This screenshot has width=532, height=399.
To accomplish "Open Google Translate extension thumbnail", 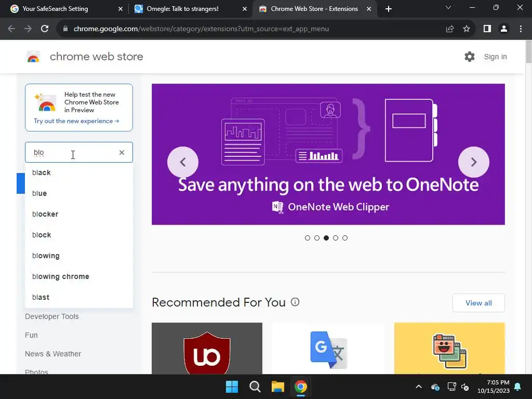I will 328,349.
